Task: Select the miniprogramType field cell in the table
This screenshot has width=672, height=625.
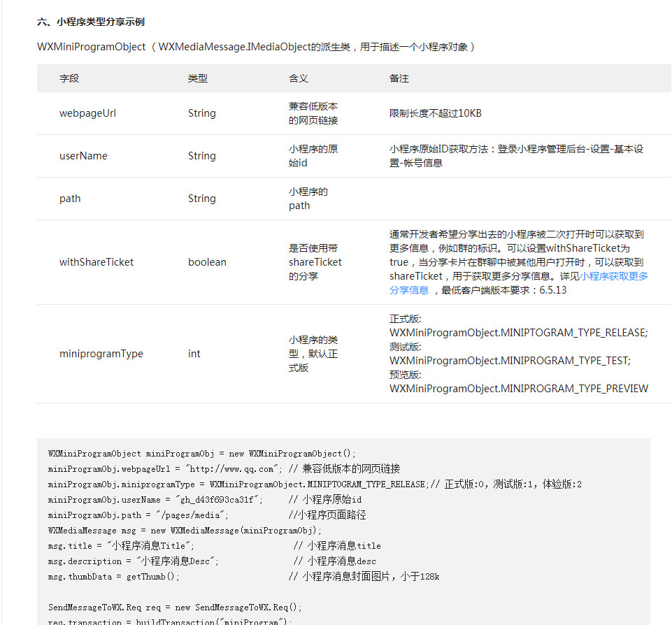Action: (101, 354)
